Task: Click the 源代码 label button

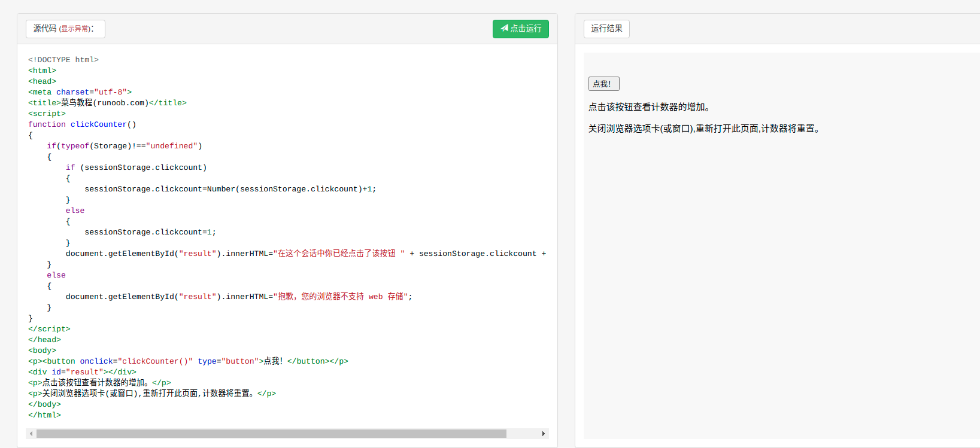Action: (65, 29)
